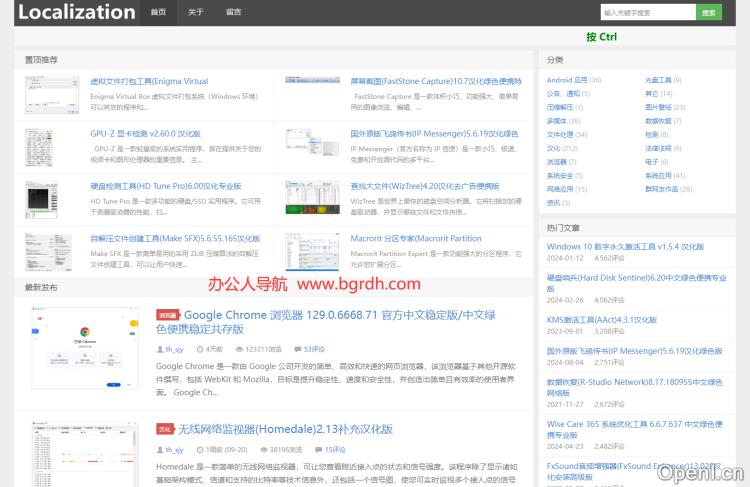Image resolution: width=750 pixels, height=487 pixels.
Task: Open the Make SFX 5.6.55.165 article link
Action: point(175,239)
